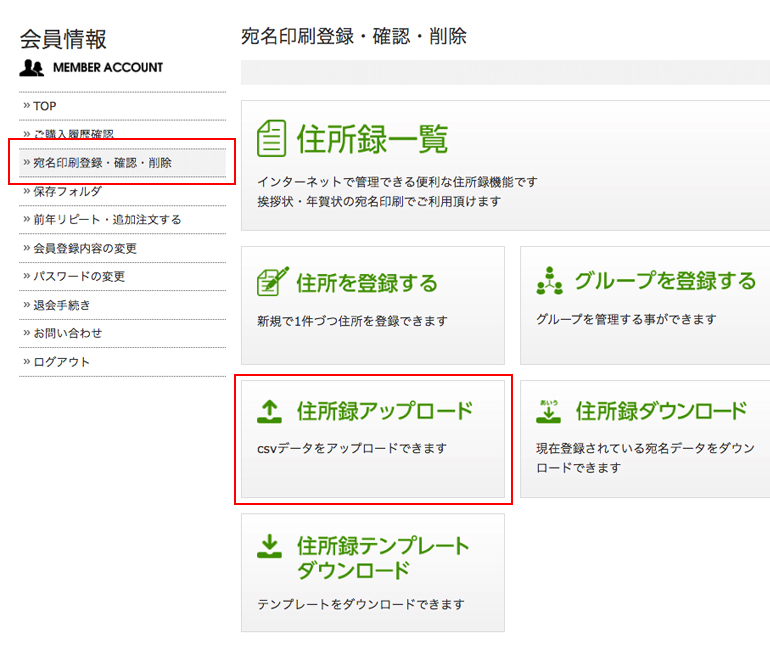
Task: Open the 住所録一覧 heading link
Action: click(x=371, y=139)
